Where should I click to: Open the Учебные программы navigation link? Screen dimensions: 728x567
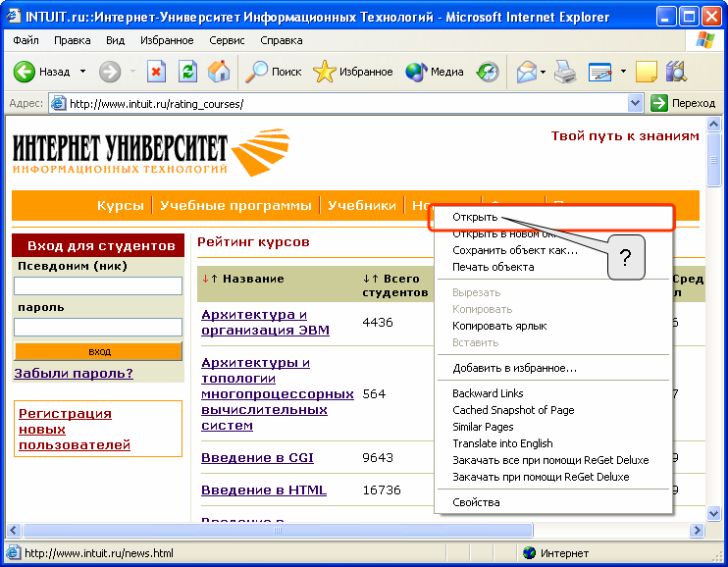[235, 205]
